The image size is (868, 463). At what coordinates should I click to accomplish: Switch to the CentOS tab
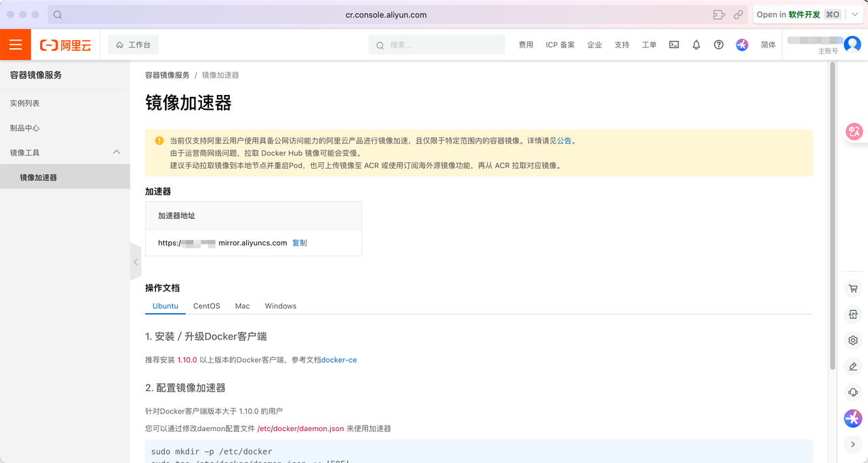(x=207, y=306)
